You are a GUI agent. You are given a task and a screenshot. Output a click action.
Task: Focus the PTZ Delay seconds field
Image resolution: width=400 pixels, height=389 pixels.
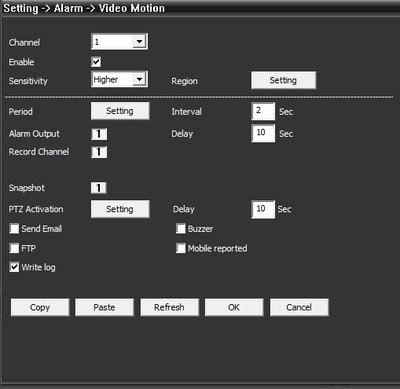coord(263,209)
